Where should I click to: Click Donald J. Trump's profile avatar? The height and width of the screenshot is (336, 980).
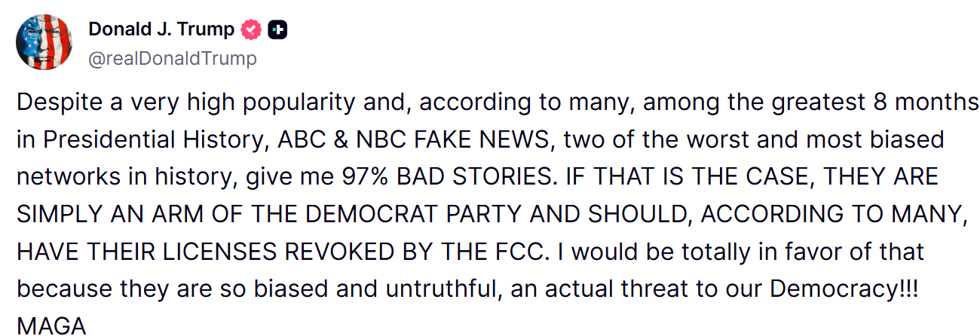[x=44, y=41]
